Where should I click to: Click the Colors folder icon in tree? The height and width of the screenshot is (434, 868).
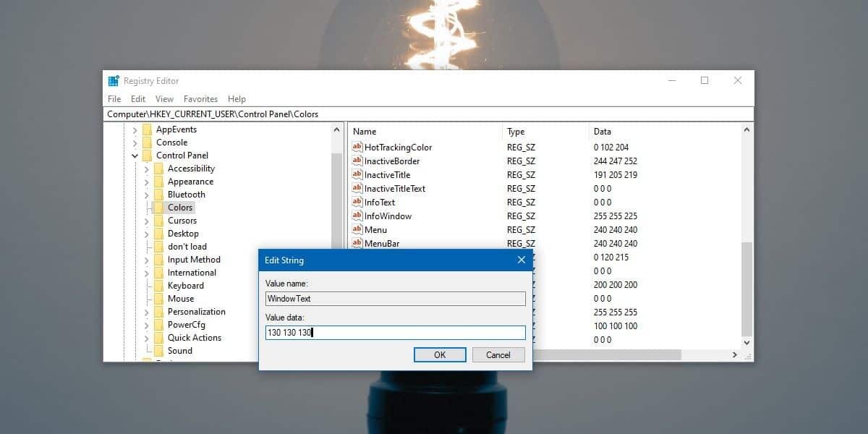(x=158, y=208)
